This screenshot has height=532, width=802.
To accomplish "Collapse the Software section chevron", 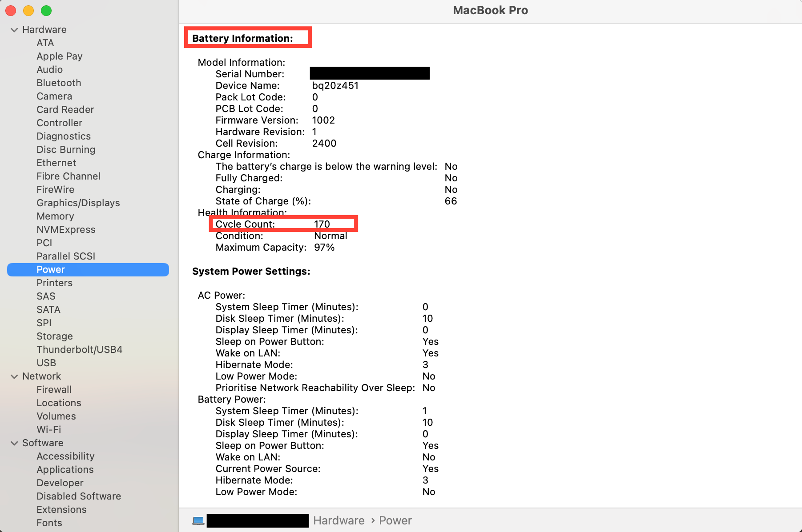I will tap(14, 443).
